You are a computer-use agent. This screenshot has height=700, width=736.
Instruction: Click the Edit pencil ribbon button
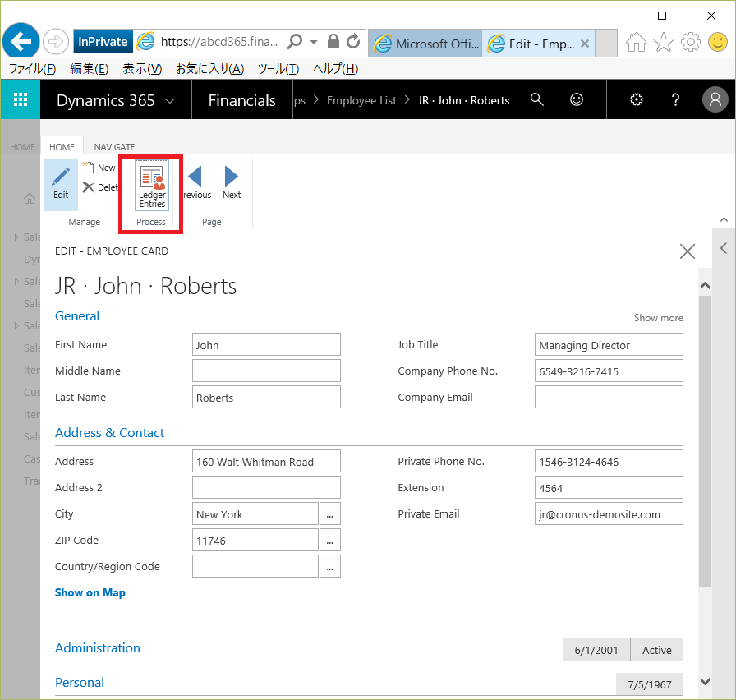pyautogui.click(x=61, y=185)
